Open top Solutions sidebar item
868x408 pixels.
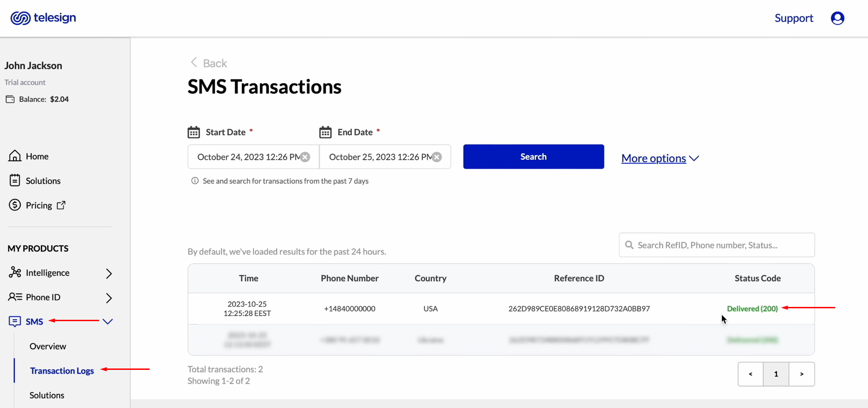pyautogui.click(x=43, y=181)
